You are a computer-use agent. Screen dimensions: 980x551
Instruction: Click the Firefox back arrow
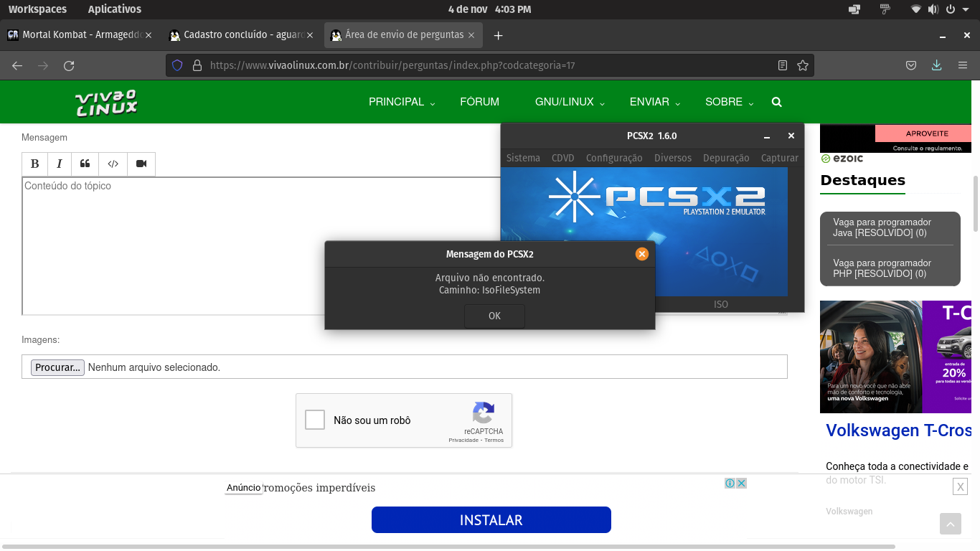[x=17, y=65]
